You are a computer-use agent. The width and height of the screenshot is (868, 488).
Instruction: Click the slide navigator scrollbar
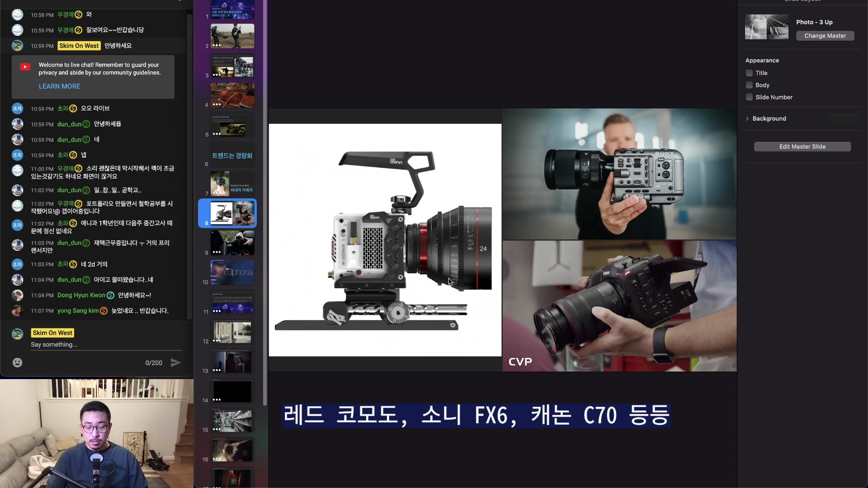pyautogui.click(x=265, y=203)
